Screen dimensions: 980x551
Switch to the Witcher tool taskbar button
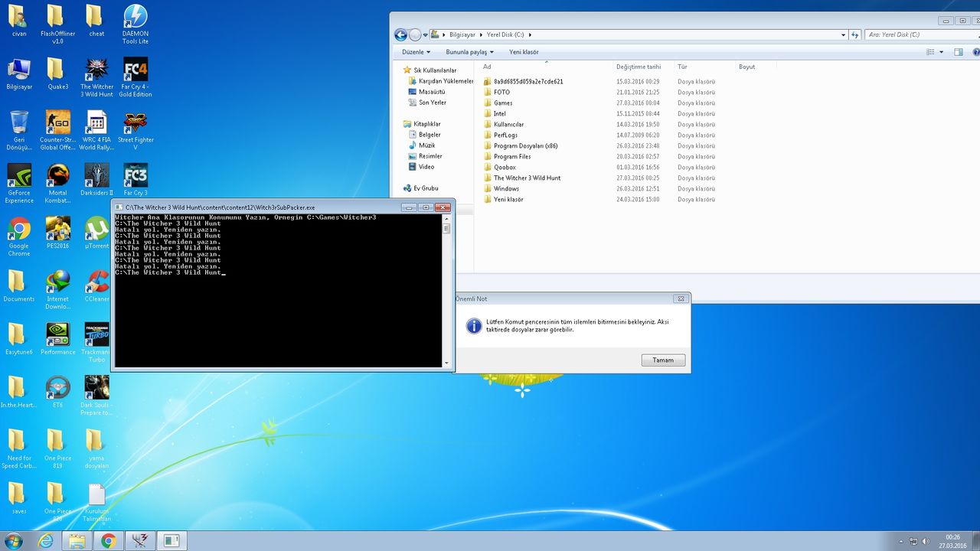pos(139,541)
